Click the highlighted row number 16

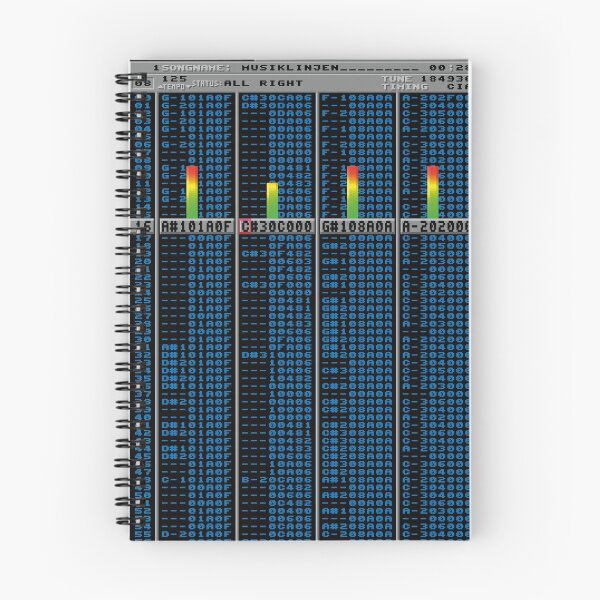click(x=143, y=227)
